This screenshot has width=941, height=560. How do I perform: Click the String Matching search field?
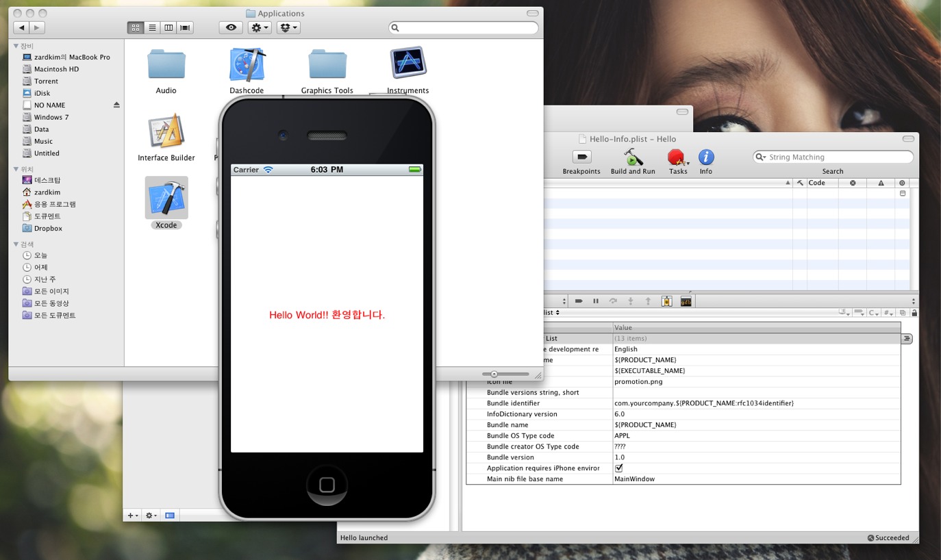coord(833,157)
